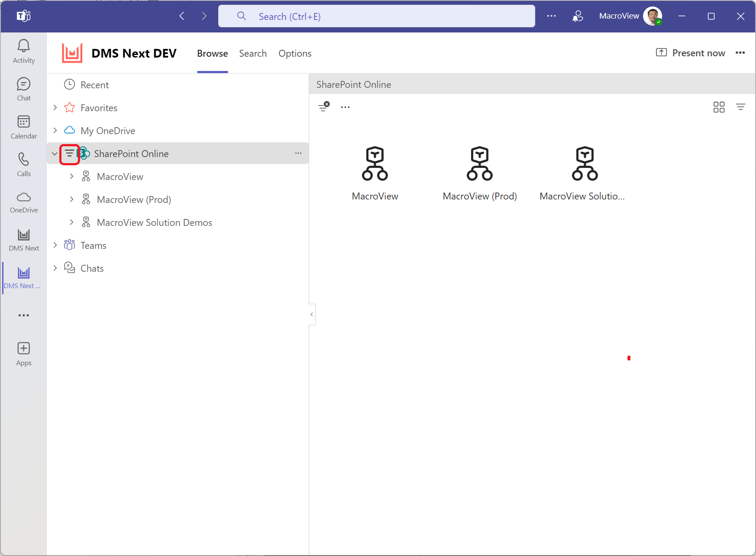
Task: Expand MacroView Solution Demos node
Action: click(71, 222)
